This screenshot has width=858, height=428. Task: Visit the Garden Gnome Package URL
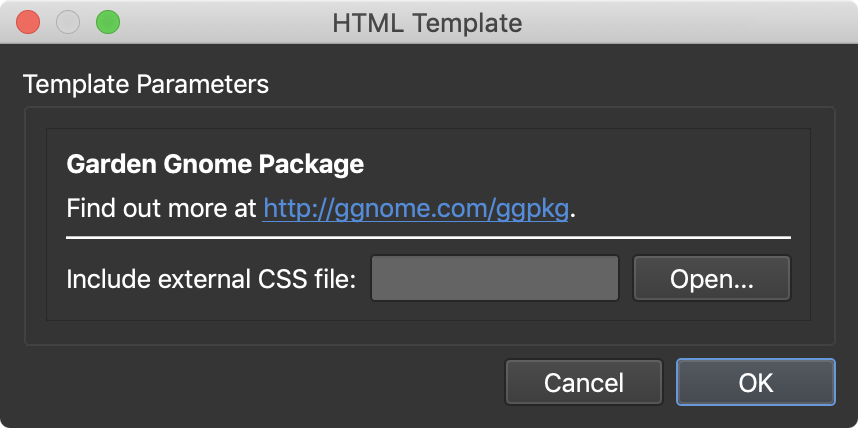coord(415,210)
